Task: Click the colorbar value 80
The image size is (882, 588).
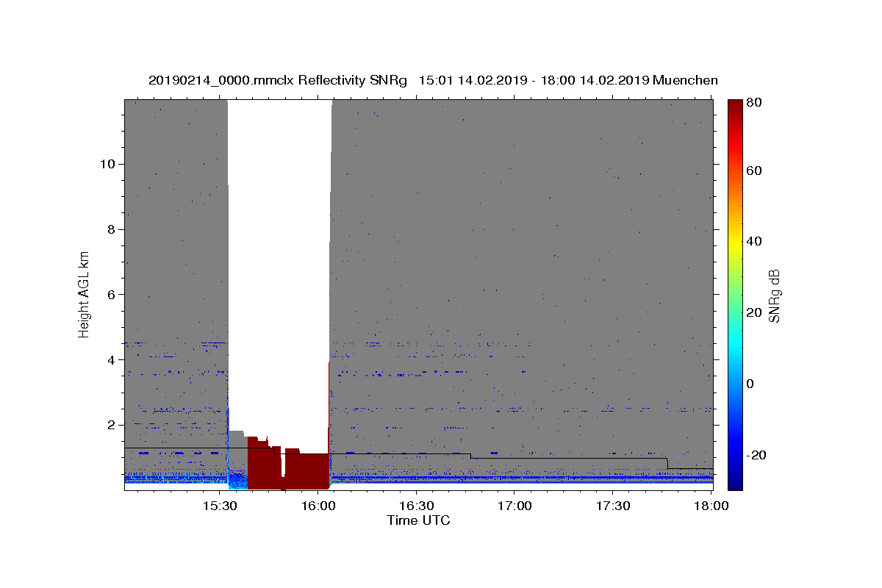Action: [753, 103]
